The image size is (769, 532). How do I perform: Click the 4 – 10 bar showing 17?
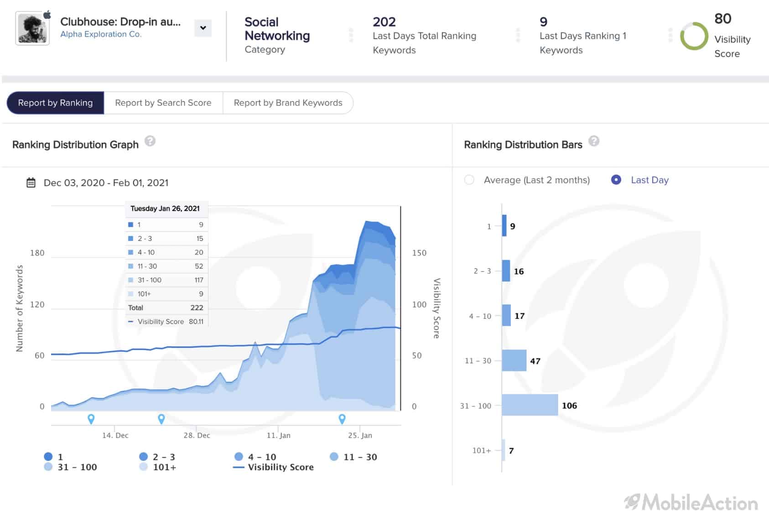507,315
